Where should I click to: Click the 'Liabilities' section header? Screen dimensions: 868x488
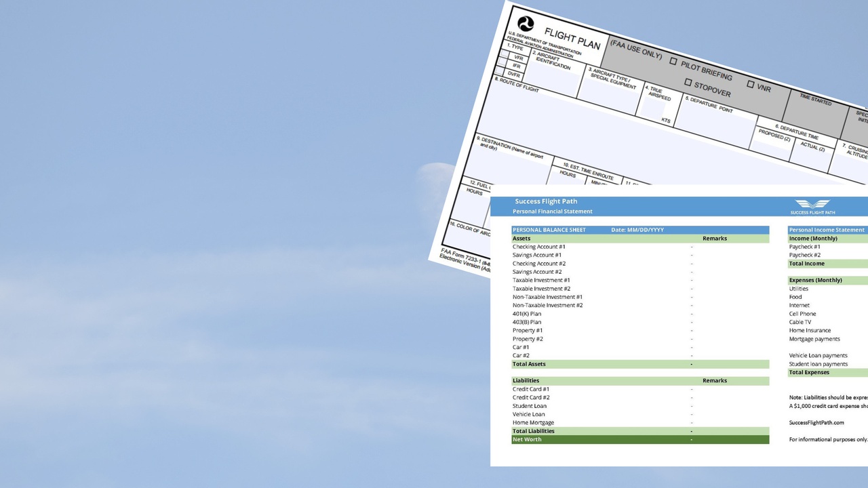point(640,381)
